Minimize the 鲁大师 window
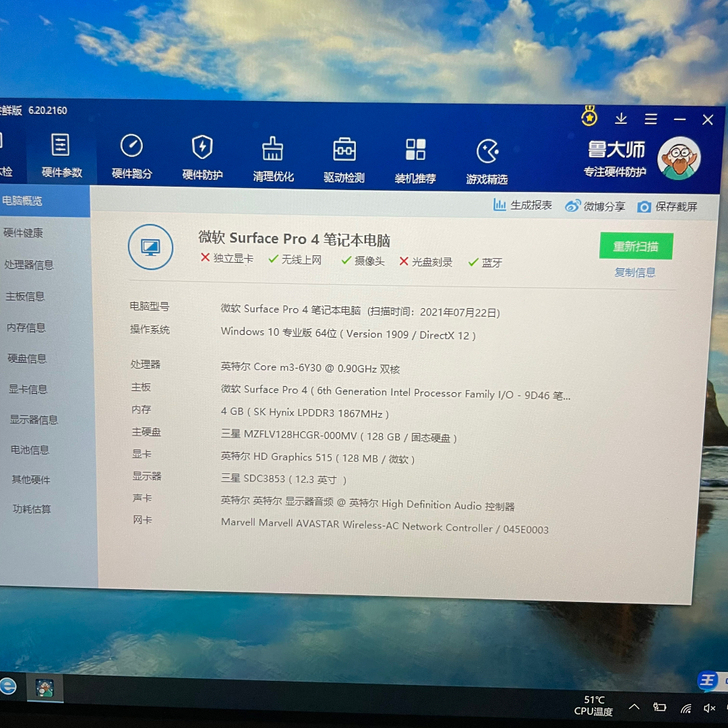This screenshot has width=728, height=728. (x=679, y=119)
